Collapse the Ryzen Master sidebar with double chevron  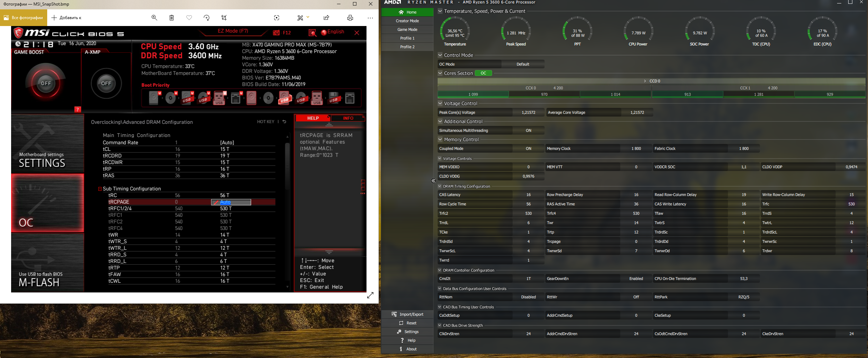[433, 181]
